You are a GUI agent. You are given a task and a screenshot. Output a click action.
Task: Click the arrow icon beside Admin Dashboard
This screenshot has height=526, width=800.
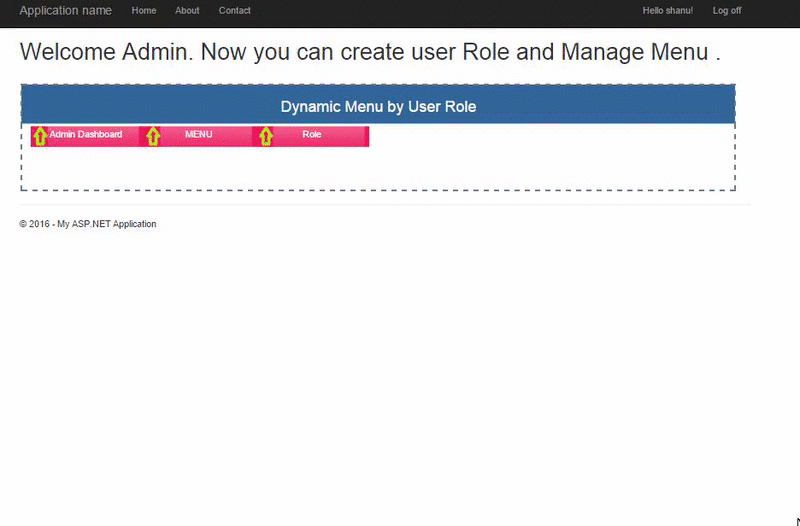40,136
